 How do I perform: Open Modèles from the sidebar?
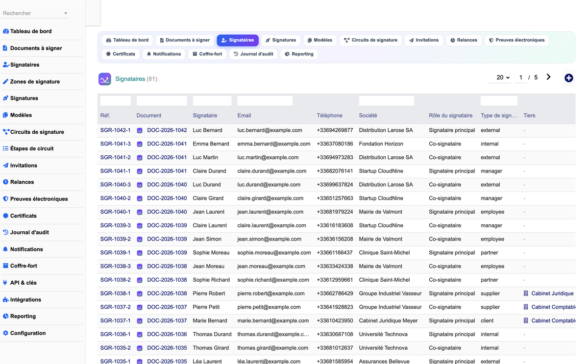(x=17, y=115)
